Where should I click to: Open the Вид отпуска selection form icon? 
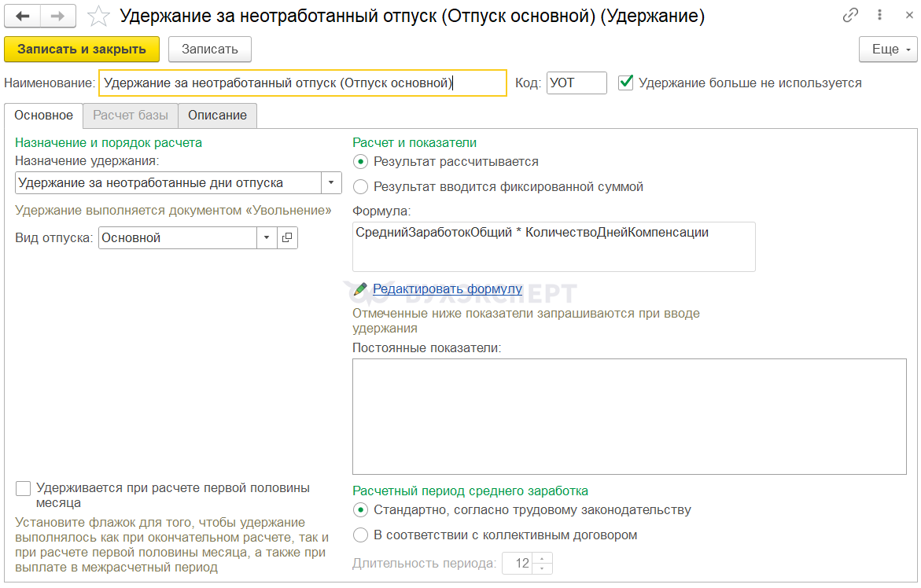point(287,237)
